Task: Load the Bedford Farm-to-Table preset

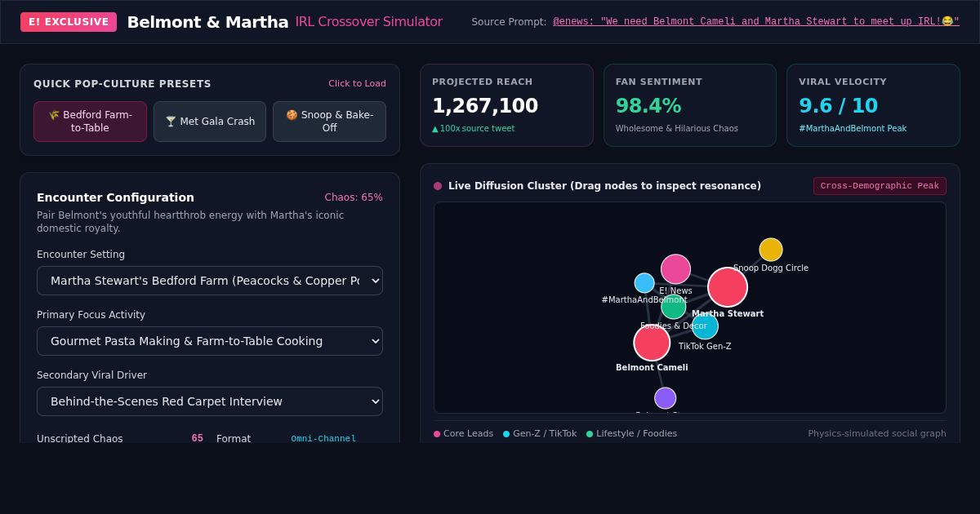Action: pos(90,122)
